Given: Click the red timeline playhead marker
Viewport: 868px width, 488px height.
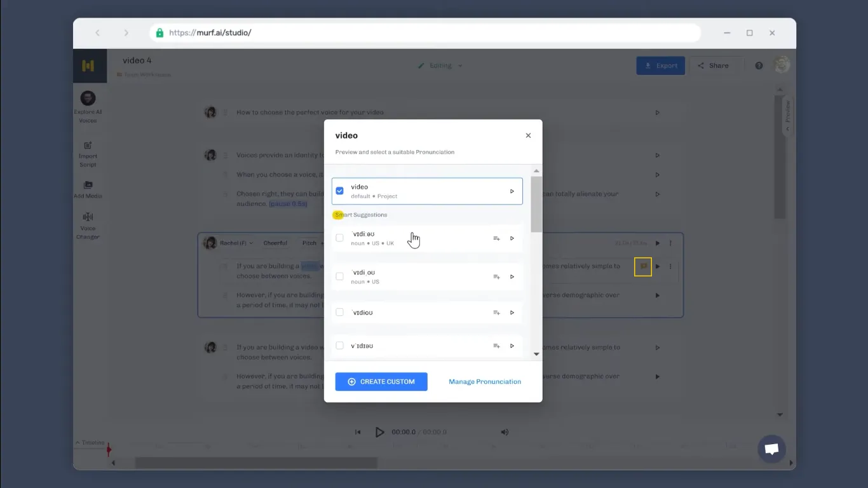Looking at the screenshot, I should [109, 450].
